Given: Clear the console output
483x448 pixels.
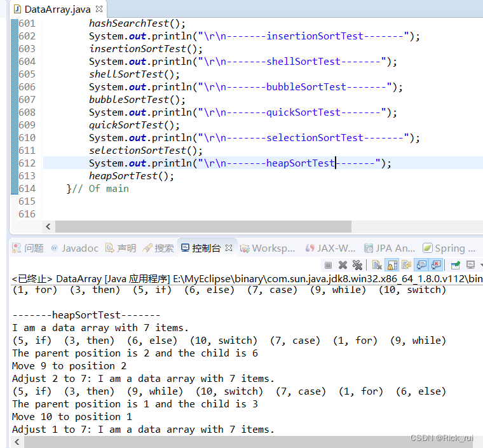Looking at the screenshot, I should (377, 265).
